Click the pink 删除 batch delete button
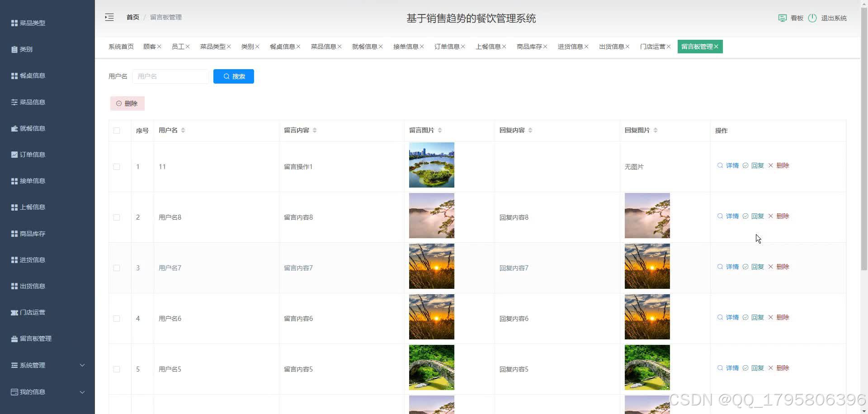 point(127,103)
